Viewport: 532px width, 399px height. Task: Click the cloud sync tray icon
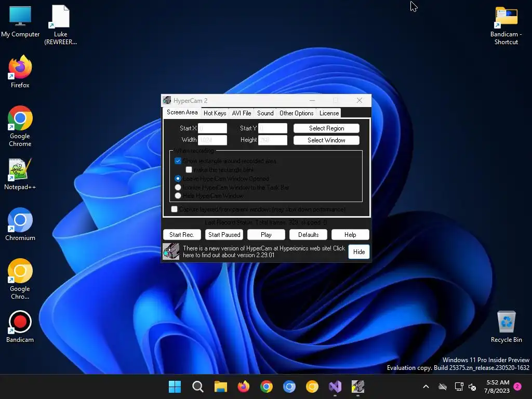[x=443, y=387]
